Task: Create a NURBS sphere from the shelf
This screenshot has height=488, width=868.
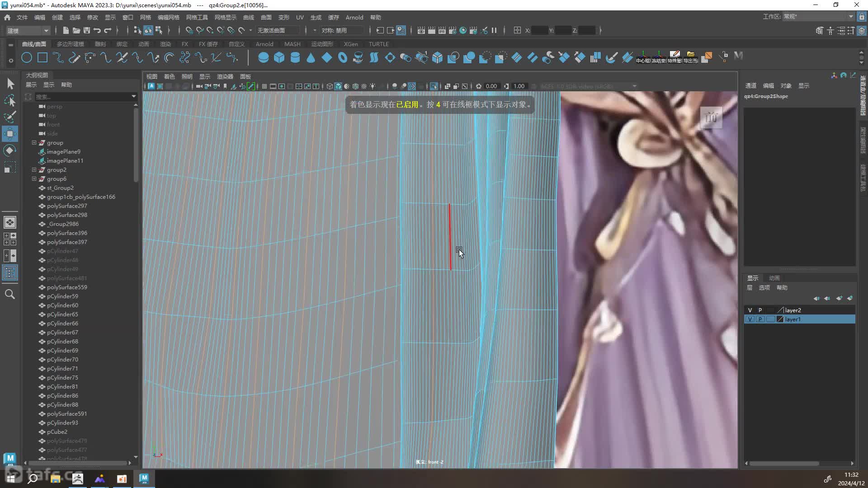Action: click(x=263, y=57)
